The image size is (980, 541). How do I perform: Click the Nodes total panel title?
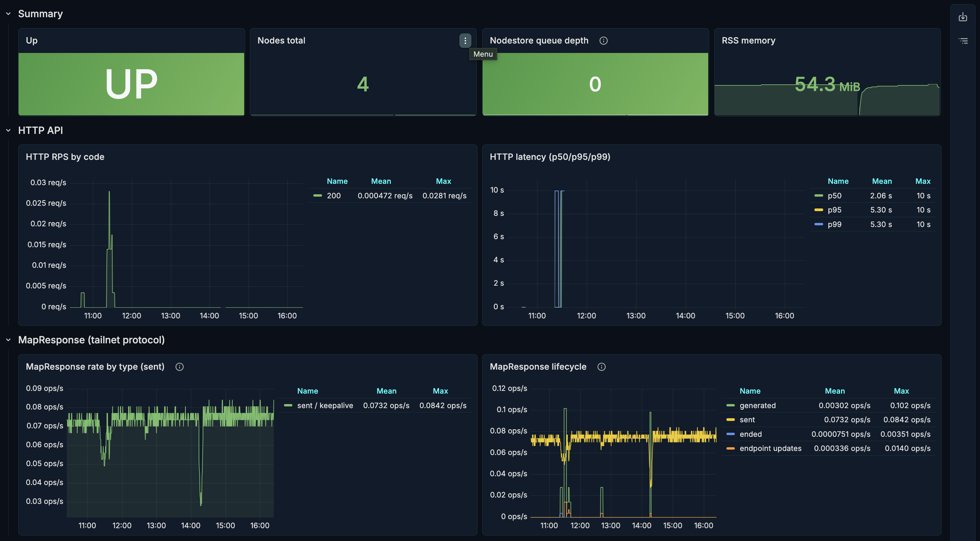click(281, 41)
